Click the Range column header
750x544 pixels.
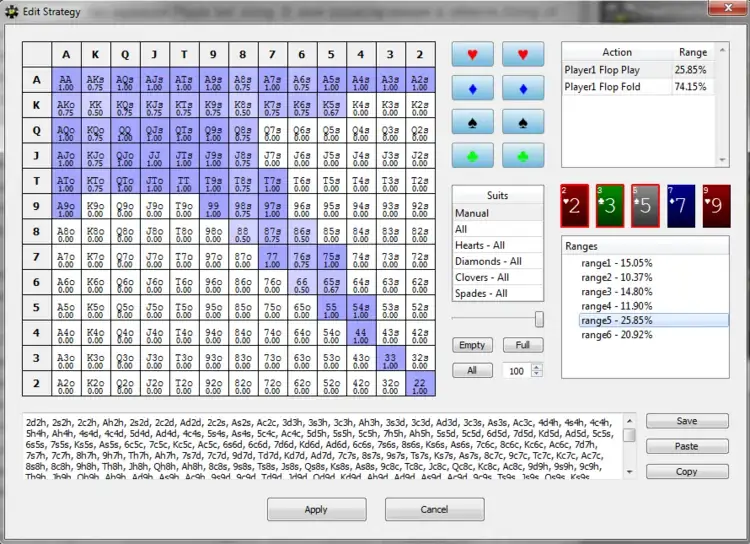[x=693, y=52]
